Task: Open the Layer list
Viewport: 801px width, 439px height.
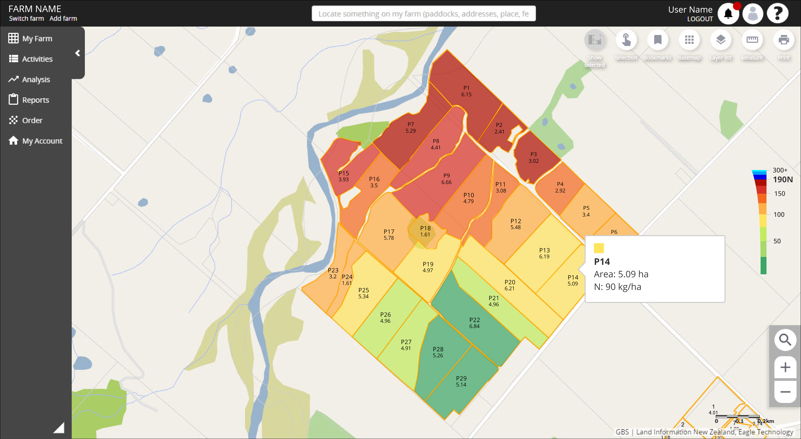Action: click(720, 41)
